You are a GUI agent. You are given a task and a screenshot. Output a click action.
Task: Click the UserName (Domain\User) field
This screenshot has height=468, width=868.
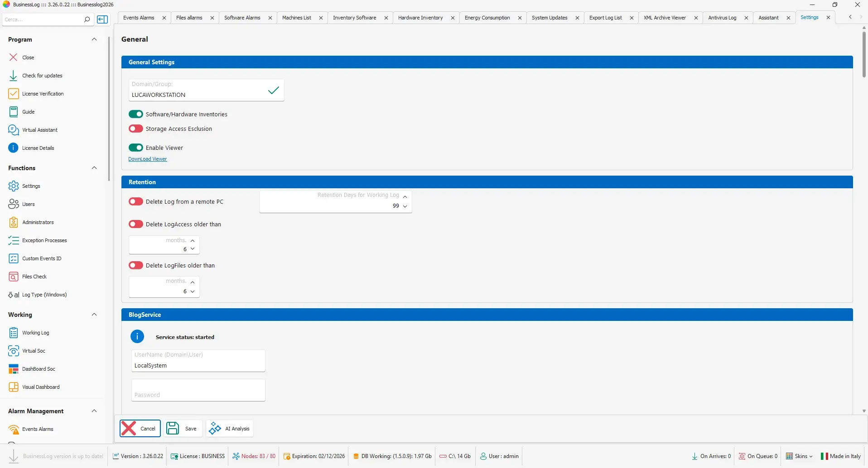(x=198, y=361)
